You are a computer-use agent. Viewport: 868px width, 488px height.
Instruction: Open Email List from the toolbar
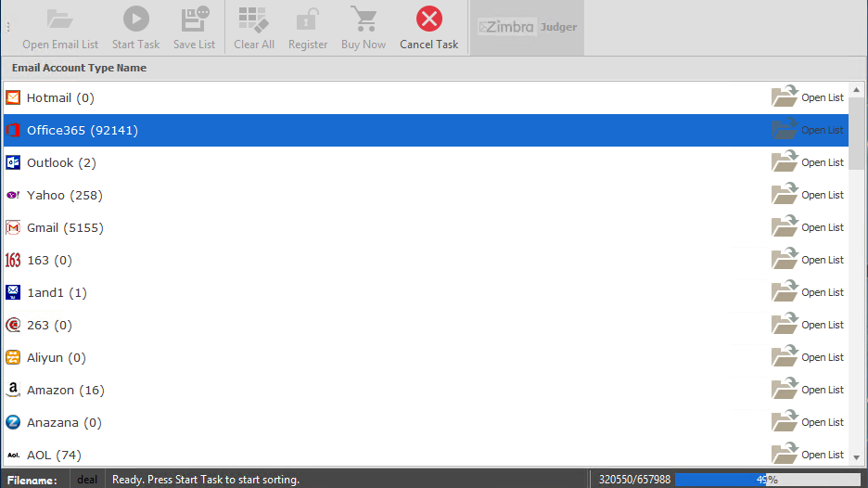(x=60, y=28)
